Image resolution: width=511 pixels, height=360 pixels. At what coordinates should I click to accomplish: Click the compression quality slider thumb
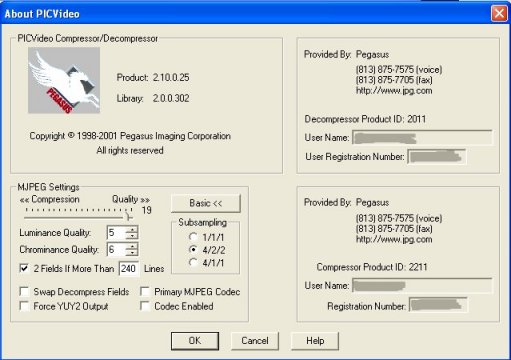click(129, 216)
